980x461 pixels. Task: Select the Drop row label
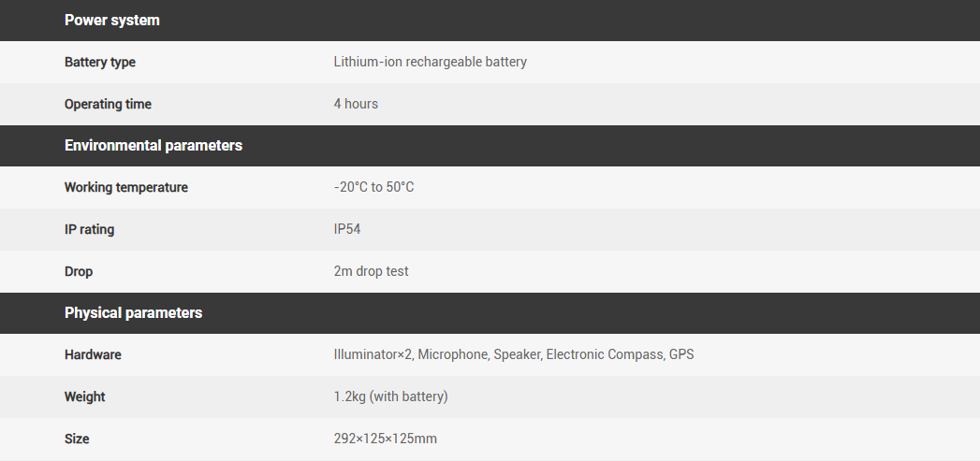point(79,272)
